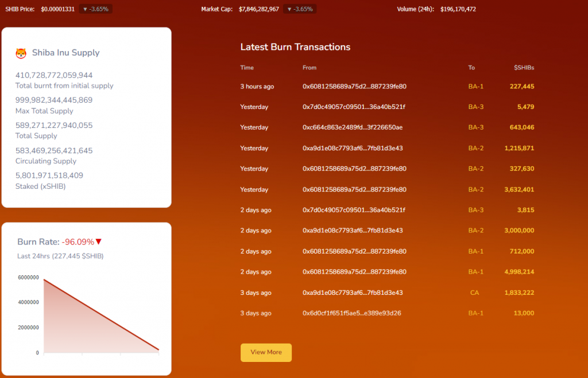Click BA-1 destination in 13,000 row
This screenshot has width=588, height=378.
[x=475, y=313]
